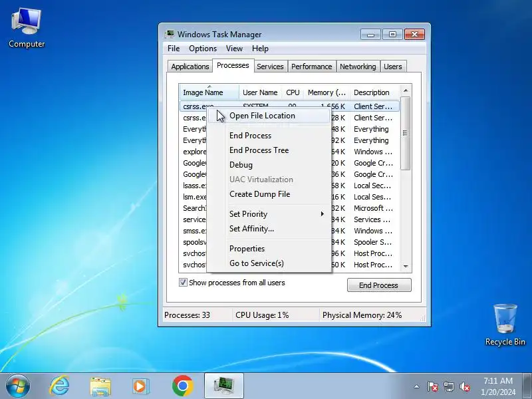The height and width of the screenshot is (399, 532).
Task: Maximize the Task Manager window
Action: tap(392, 35)
